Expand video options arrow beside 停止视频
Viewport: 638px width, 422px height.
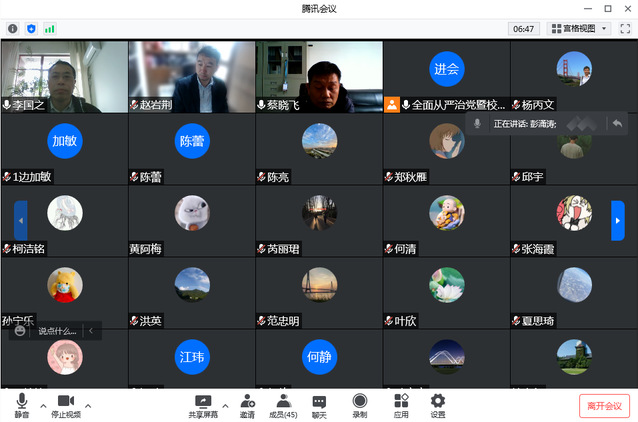[x=88, y=405]
